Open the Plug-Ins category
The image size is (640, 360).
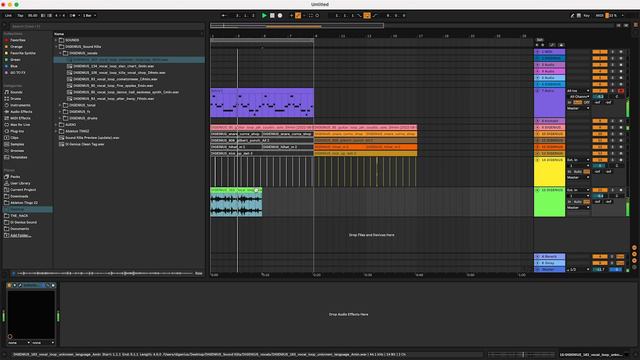point(17,131)
